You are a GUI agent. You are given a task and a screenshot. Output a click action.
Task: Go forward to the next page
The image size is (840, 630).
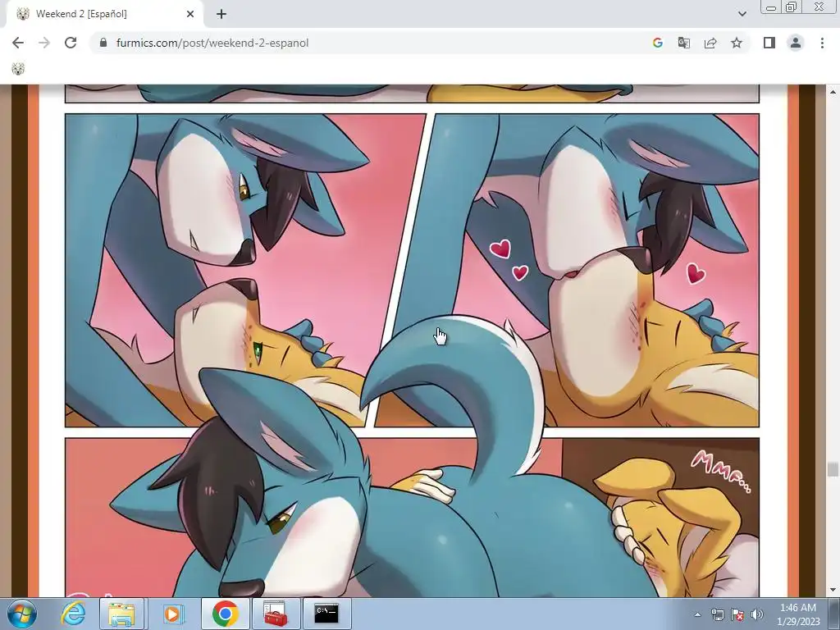tap(44, 43)
